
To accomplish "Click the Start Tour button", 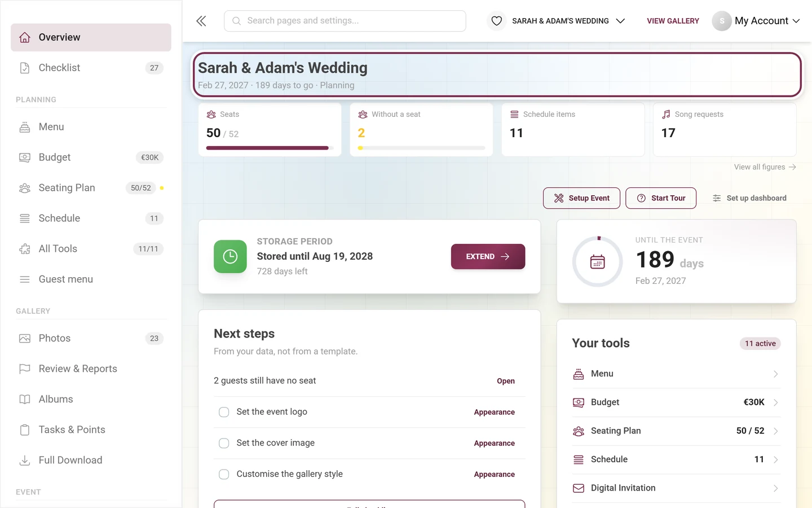I will [661, 198].
